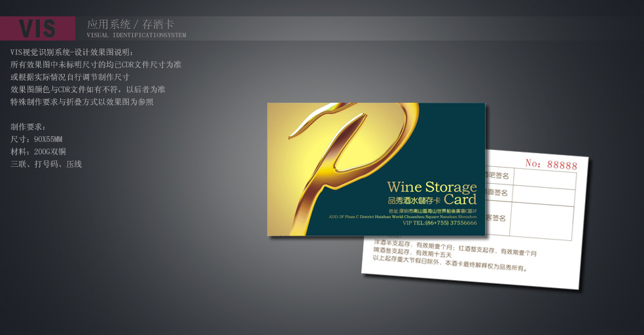The image size is (644, 335).
Task: Click 'Wine Storage' title on the card
Action: (432, 187)
